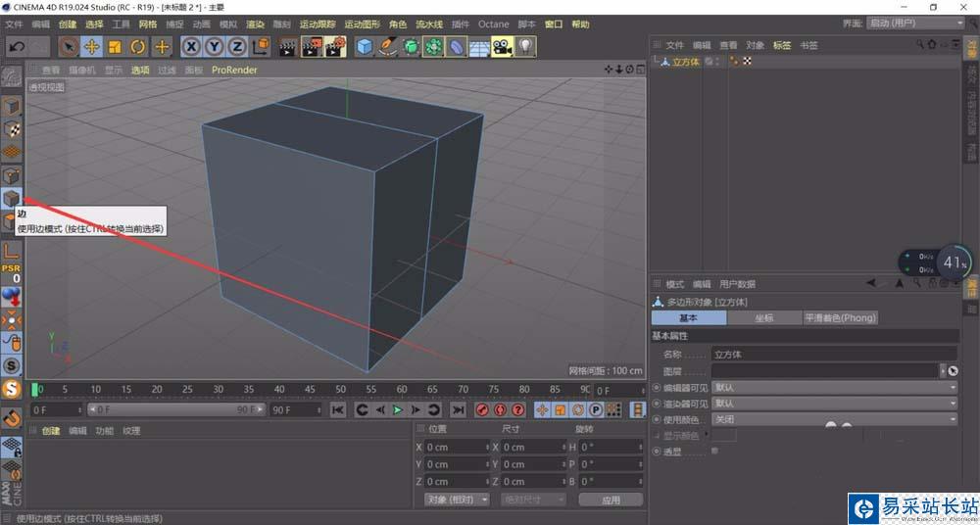Click the Undo arrow icon

pyautogui.click(x=17, y=46)
